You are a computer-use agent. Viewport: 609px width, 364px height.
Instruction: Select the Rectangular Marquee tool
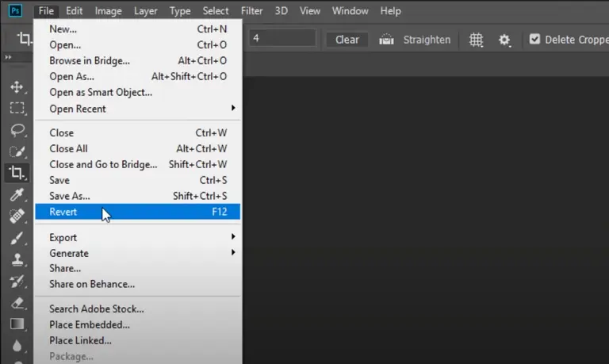click(x=17, y=108)
